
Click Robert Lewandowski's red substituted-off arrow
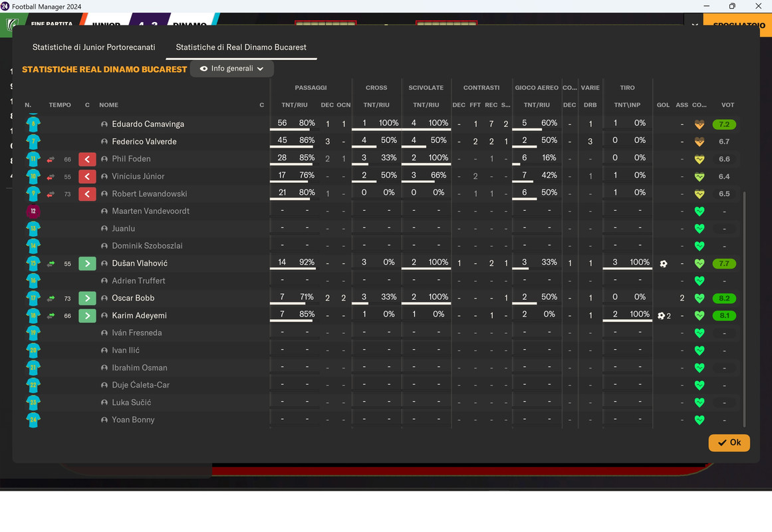pyautogui.click(x=87, y=194)
